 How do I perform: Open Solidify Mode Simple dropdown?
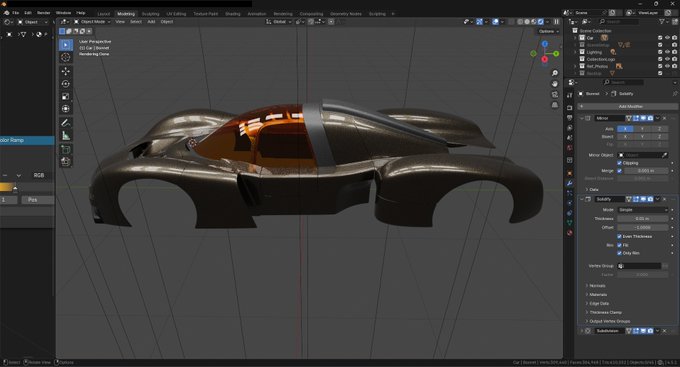pos(643,210)
